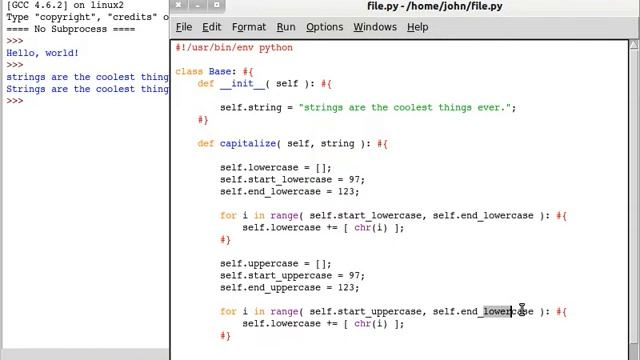The width and height of the screenshot is (640, 360).
Task: Minimize the file.py editor window
Action: (x=198, y=5)
